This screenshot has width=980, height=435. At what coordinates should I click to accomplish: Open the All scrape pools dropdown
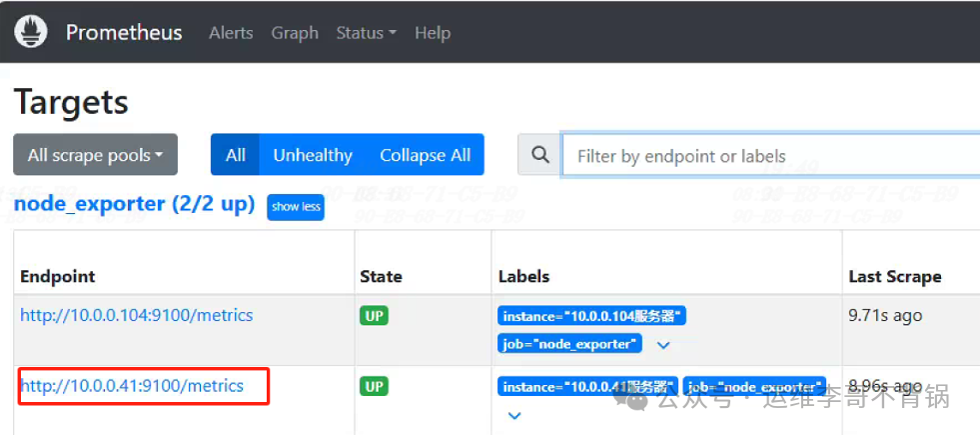[x=95, y=155]
